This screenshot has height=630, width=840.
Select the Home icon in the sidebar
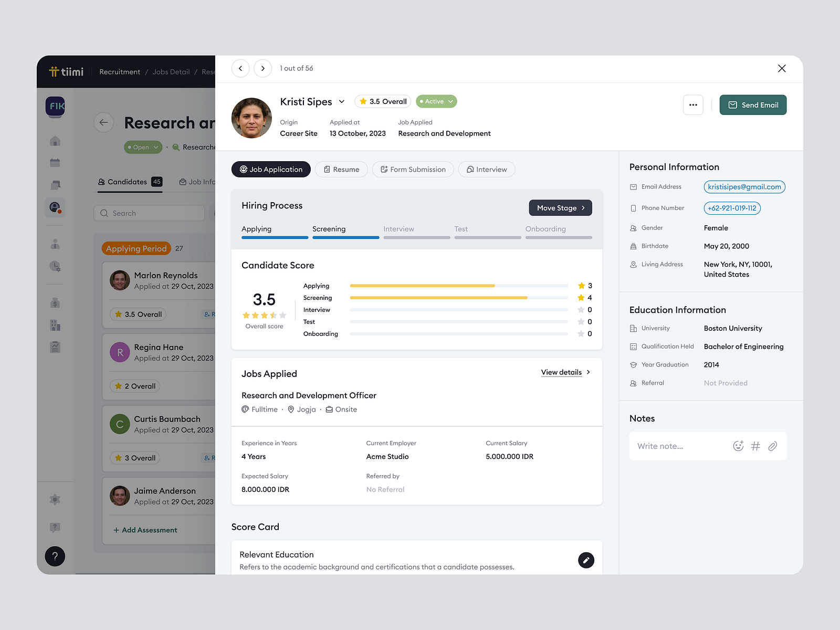(55, 141)
